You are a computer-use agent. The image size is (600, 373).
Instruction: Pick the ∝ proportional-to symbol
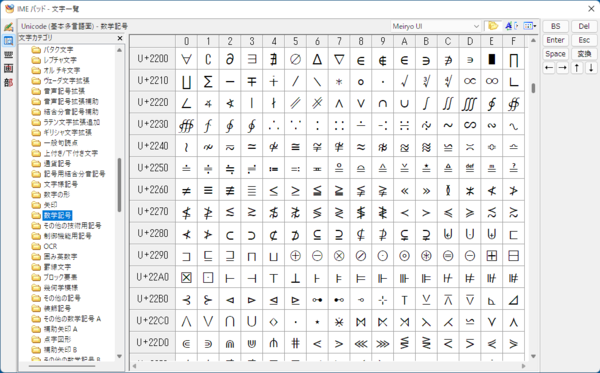pyautogui.click(x=470, y=81)
